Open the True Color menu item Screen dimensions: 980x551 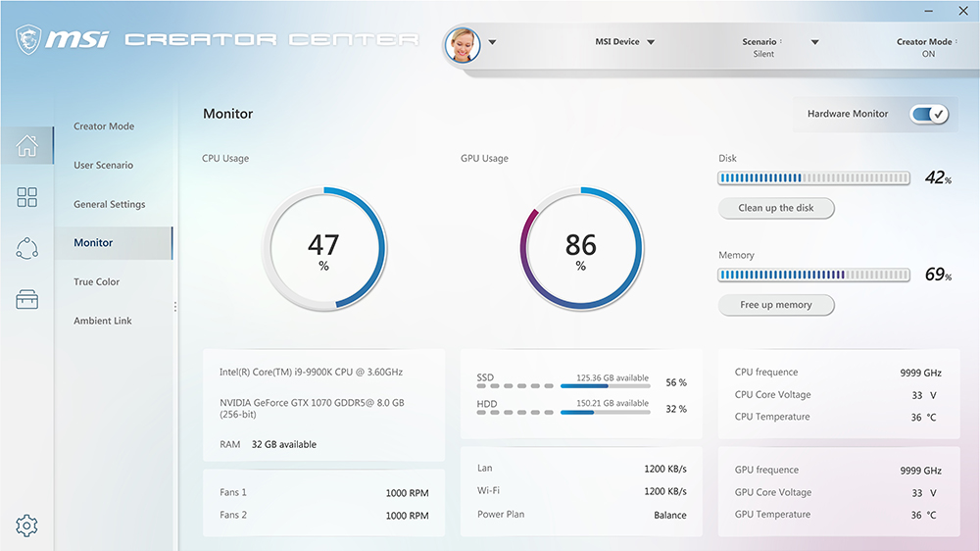coord(96,282)
